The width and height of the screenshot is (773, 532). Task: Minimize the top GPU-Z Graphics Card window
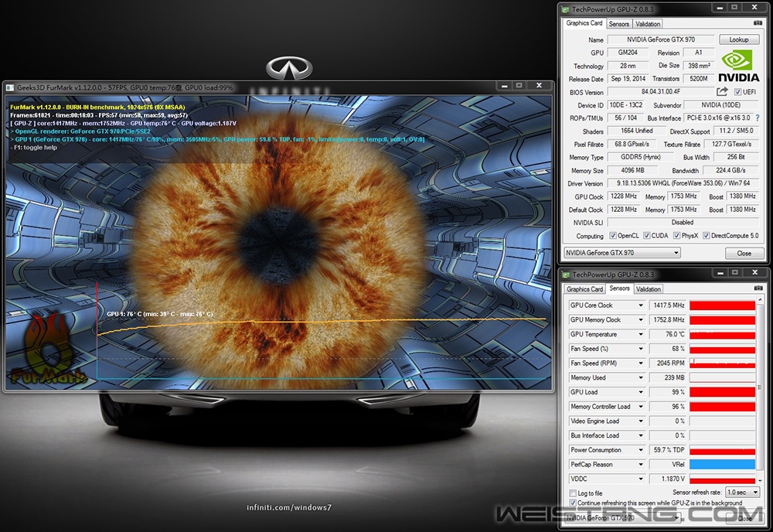coord(719,8)
